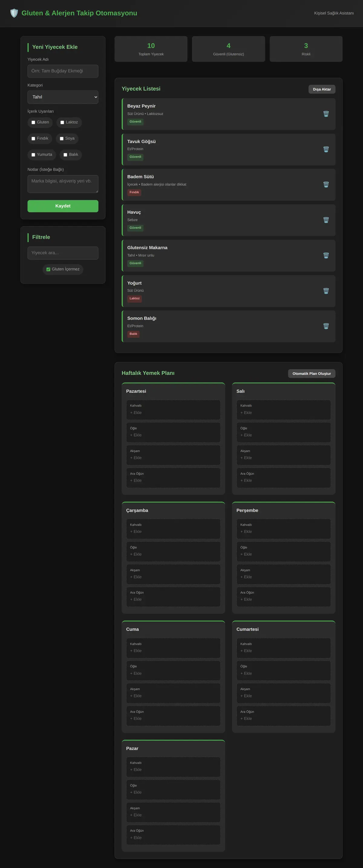
Task: Tick the Yumurta warning checkbox
Action: 33,155
